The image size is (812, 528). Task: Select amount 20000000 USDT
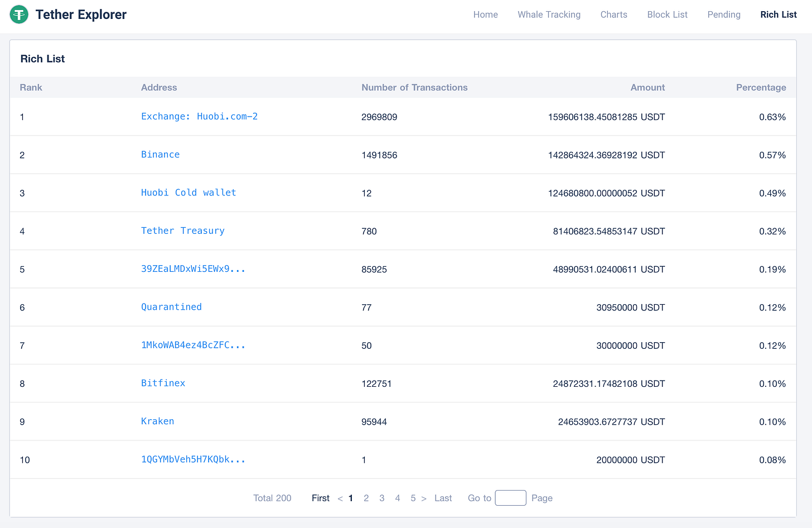(631, 460)
